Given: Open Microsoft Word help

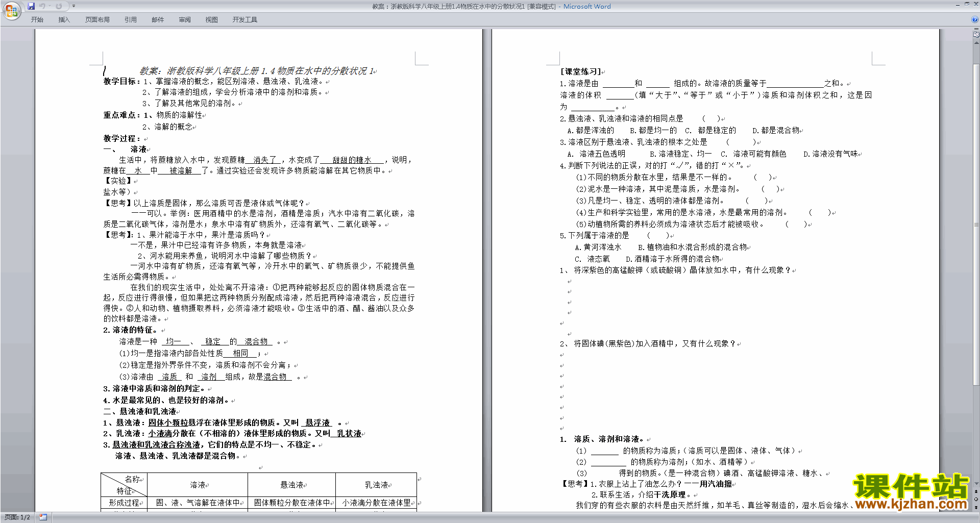Looking at the screenshot, I should click(975, 20).
